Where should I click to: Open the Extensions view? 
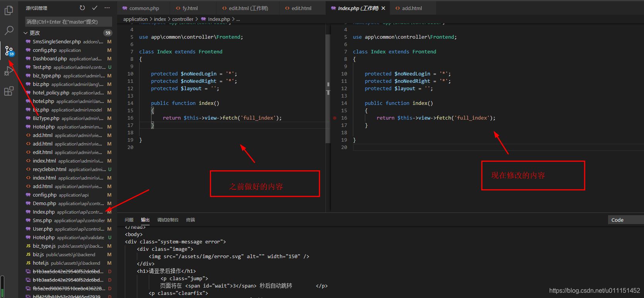[9, 91]
